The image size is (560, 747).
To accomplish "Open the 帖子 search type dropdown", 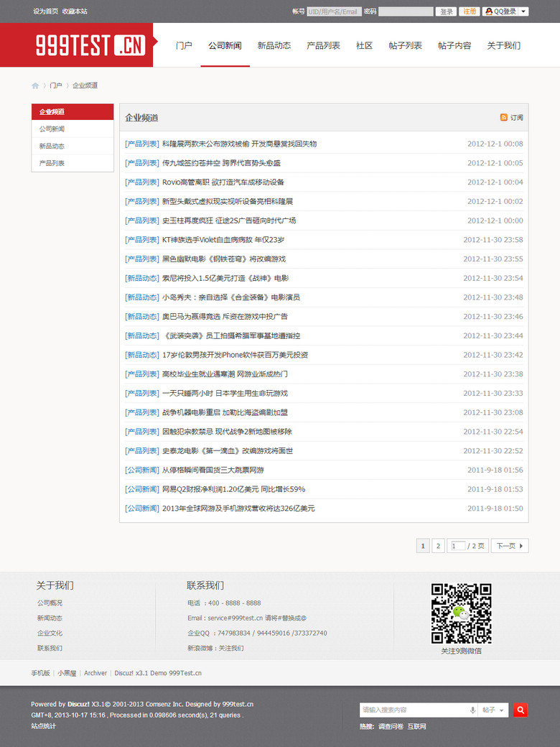I will click(x=493, y=710).
